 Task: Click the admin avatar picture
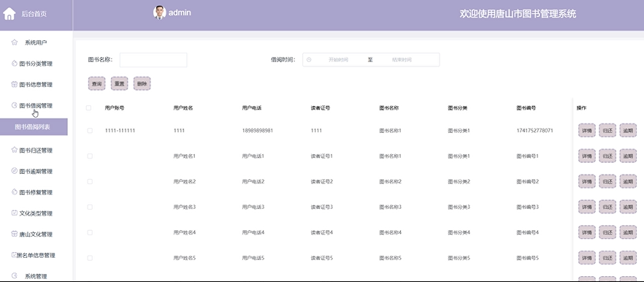(x=159, y=12)
